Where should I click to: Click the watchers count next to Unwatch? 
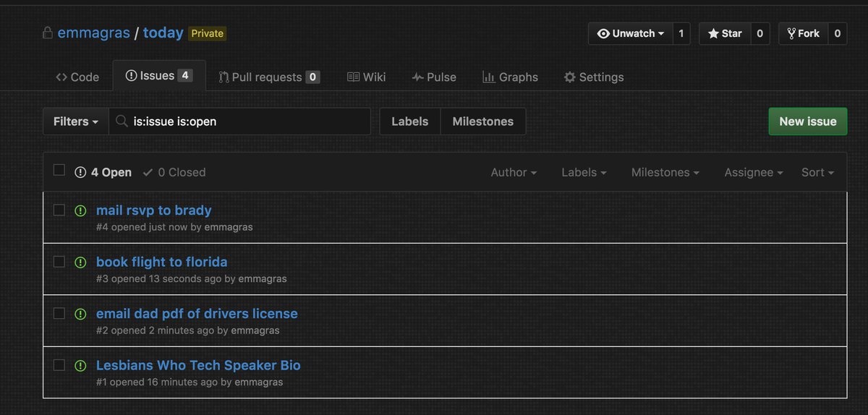[x=681, y=33]
